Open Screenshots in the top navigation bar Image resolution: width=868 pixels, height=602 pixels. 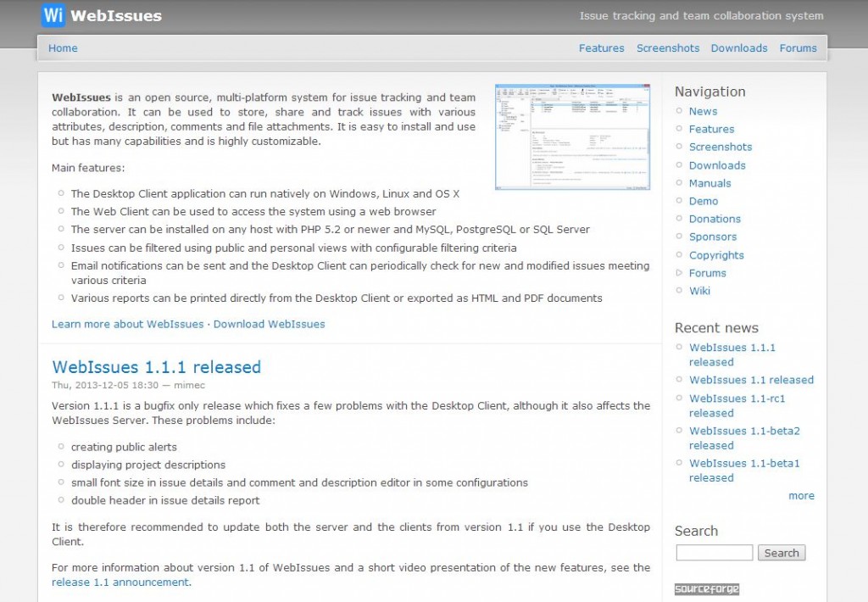[x=668, y=48]
